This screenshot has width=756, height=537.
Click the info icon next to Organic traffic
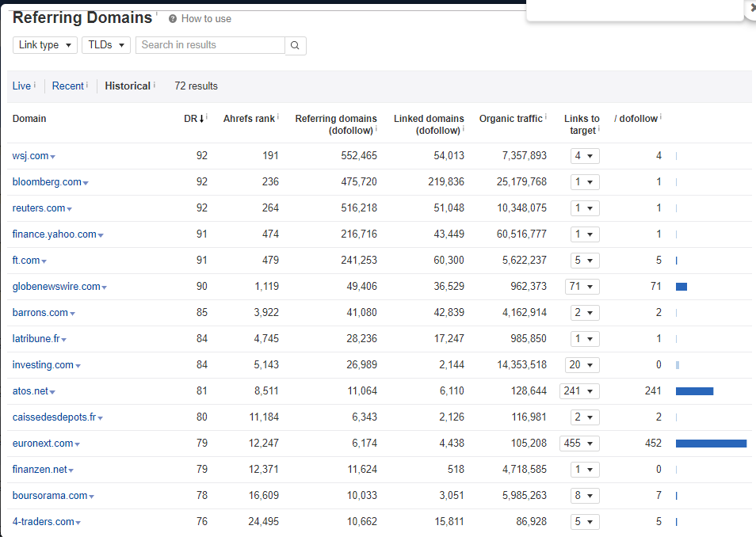pyautogui.click(x=546, y=116)
